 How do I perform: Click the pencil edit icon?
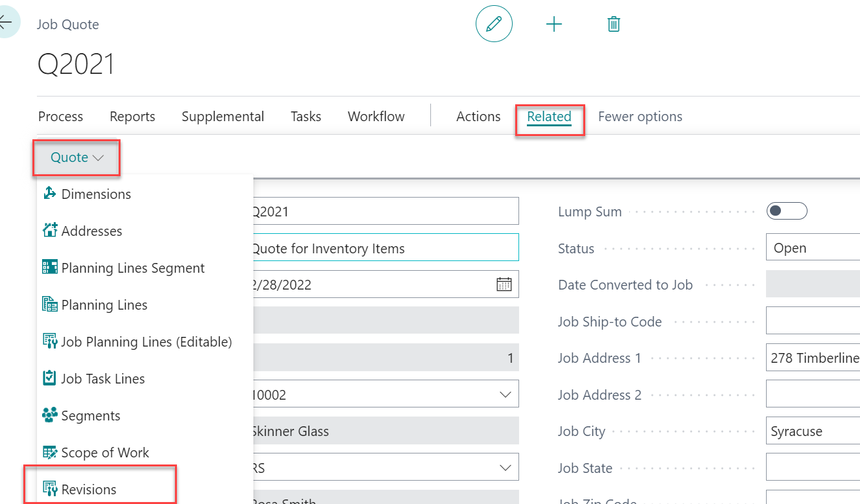494,25
